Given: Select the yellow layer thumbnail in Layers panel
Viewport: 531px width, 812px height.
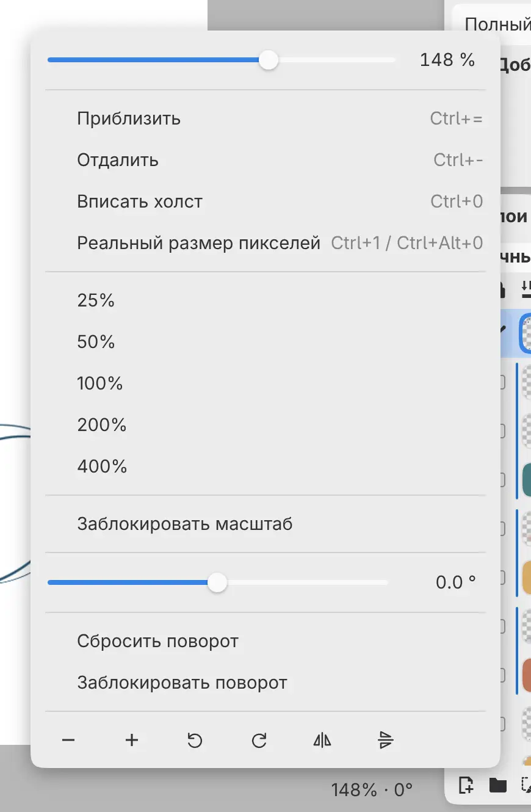Looking at the screenshot, I should tap(527, 577).
